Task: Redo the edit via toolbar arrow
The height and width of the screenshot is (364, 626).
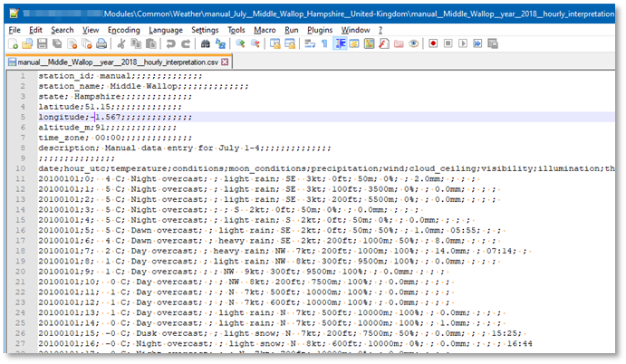Action: point(185,43)
